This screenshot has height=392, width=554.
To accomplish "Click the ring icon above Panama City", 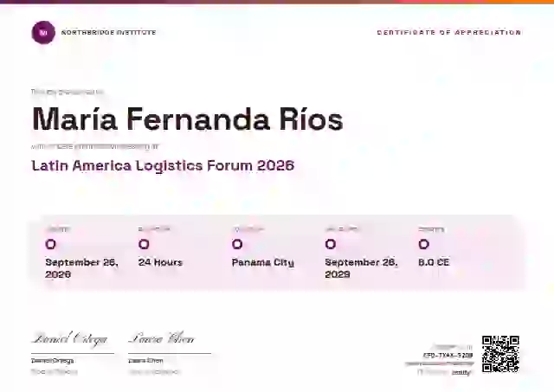I will point(237,244).
